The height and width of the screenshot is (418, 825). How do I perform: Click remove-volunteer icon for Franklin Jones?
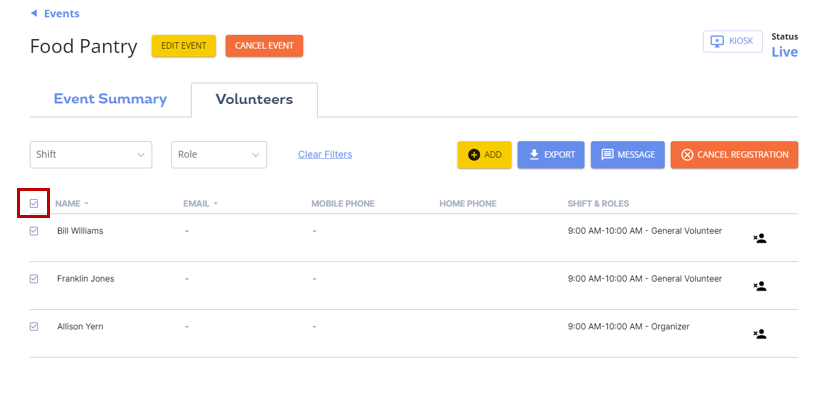(759, 286)
